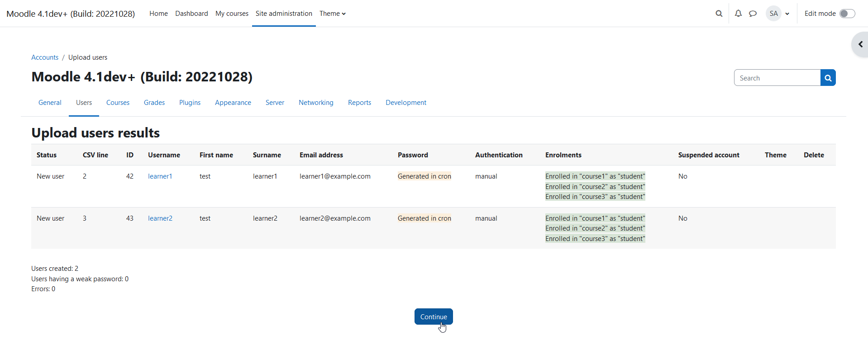Image resolution: width=868 pixels, height=345 pixels.
Task: Toggle Edit mode switch
Action: (x=847, y=14)
